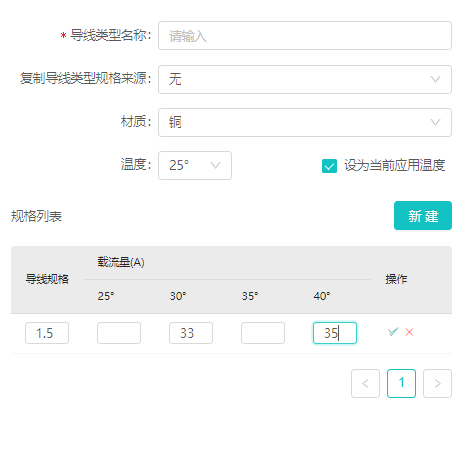The image size is (469, 452).
Task: Click the red X to cancel row
Action: (x=409, y=332)
